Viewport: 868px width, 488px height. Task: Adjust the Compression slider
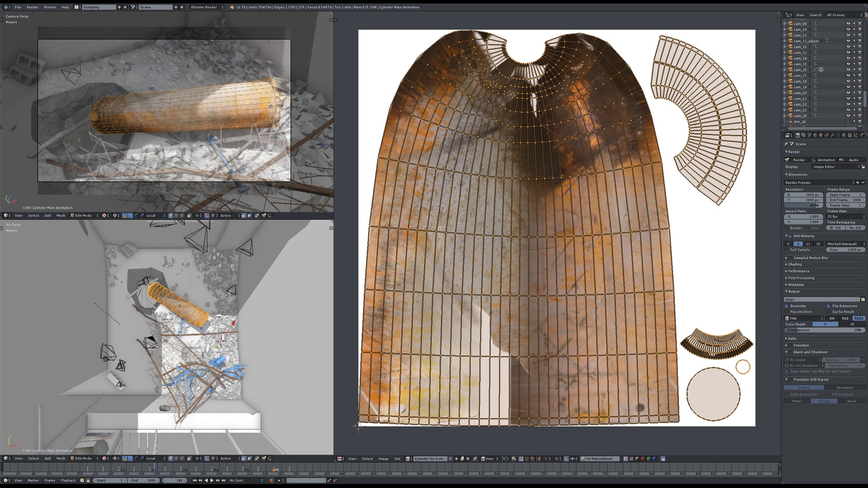pyautogui.click(x=824, y=330)
